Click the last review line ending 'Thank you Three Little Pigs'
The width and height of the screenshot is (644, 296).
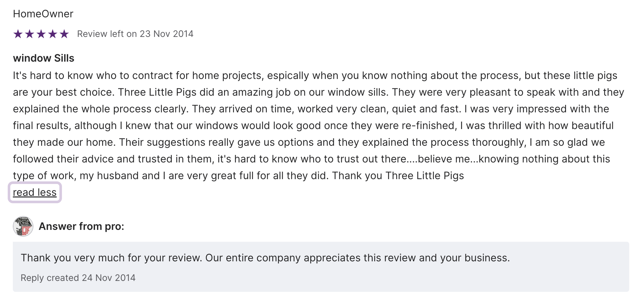(238, 176)
